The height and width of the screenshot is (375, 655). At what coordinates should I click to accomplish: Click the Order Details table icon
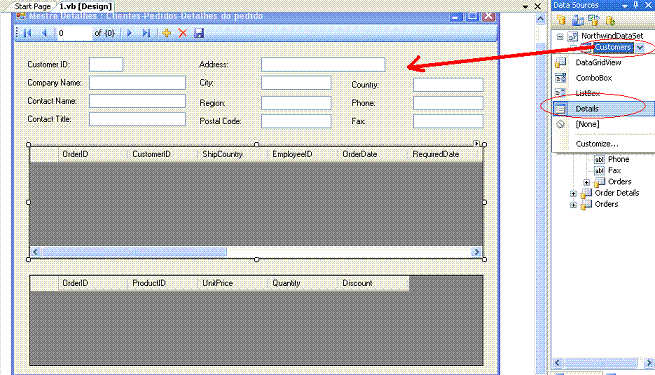tap(586, 193)
